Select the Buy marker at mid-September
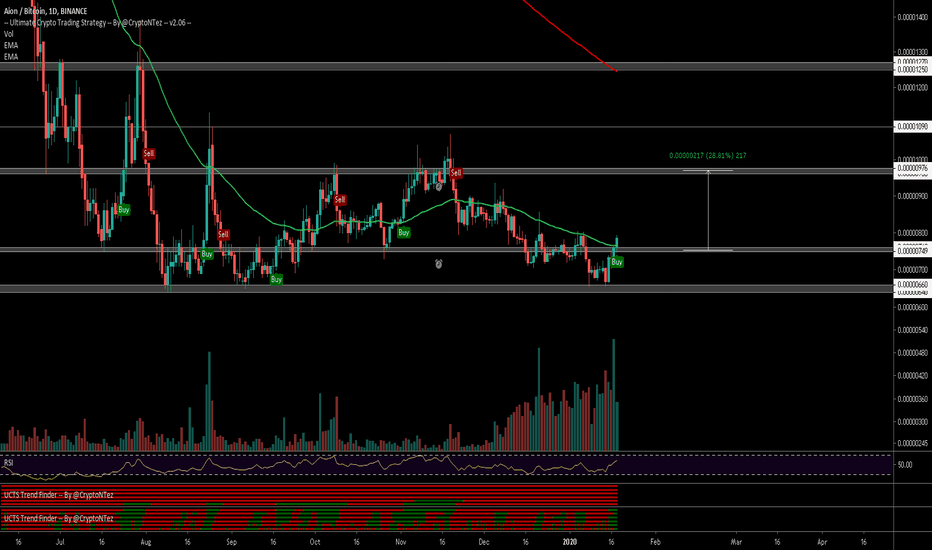This screenshot has height=550, width=932. pyautogui.click(x=276, y=279)
